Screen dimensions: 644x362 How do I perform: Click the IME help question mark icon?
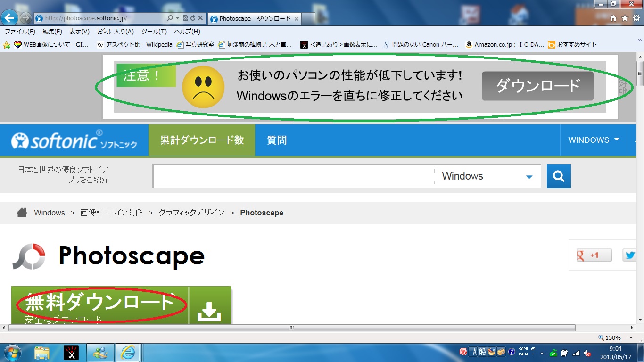[512, 352]
